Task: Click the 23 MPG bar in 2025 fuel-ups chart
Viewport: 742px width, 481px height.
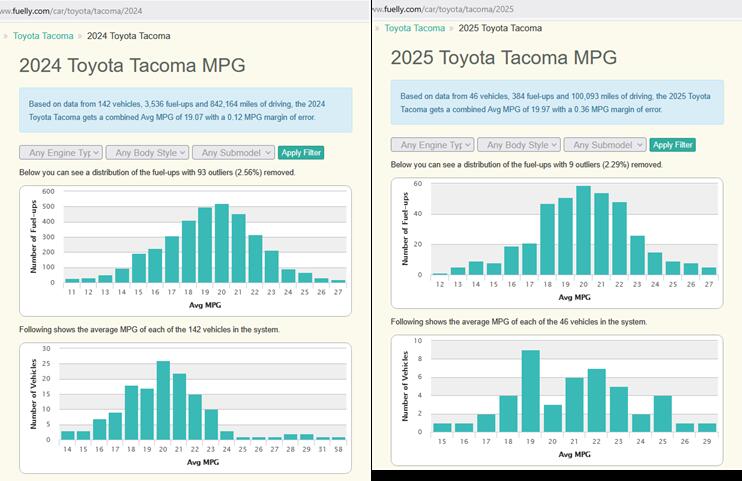Action: click(637, 256)
